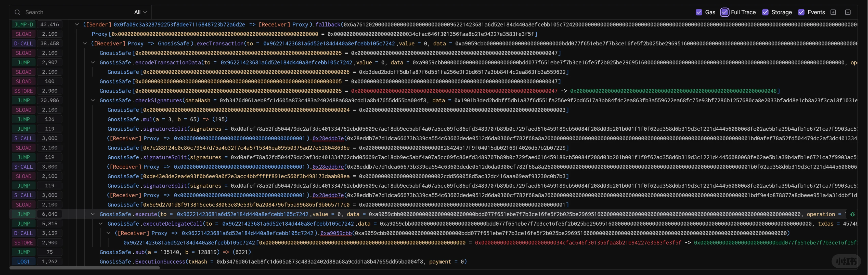This screenshot has height=275, width=868.
Task: Disable the Storage checkbox
Action: point(765,12)
